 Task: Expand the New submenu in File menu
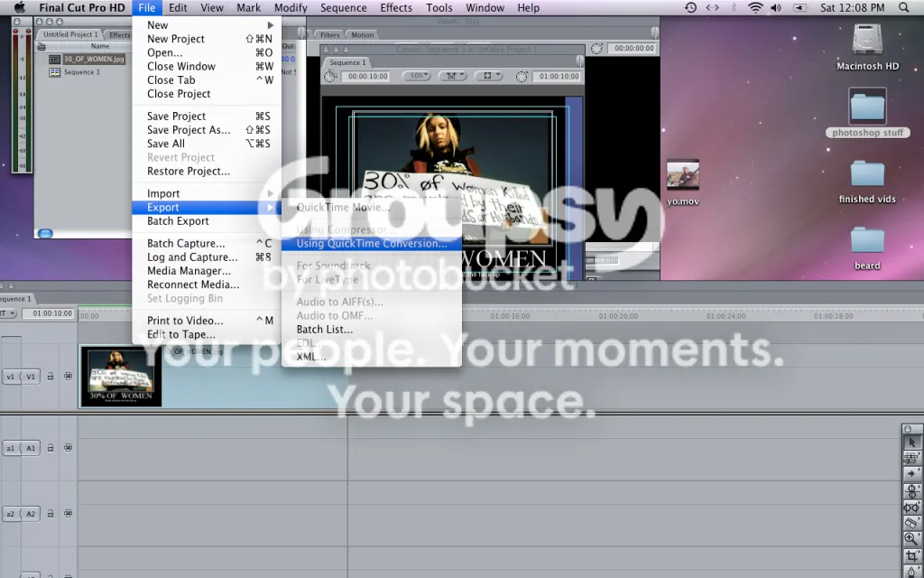[x=207, y=24]
